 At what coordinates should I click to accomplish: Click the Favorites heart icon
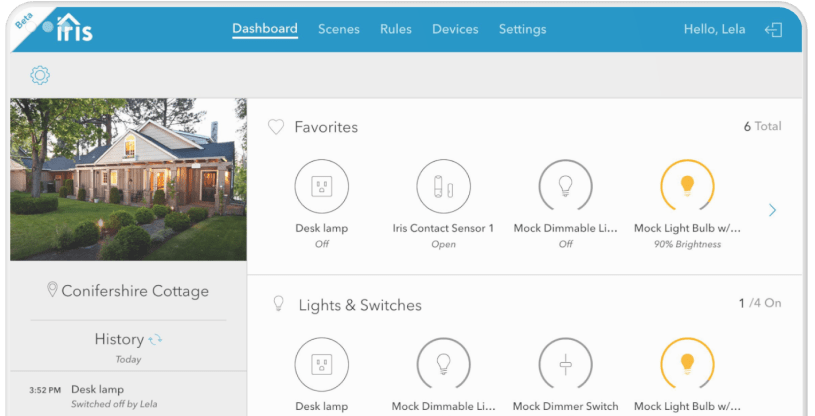[x=276, y=127]
